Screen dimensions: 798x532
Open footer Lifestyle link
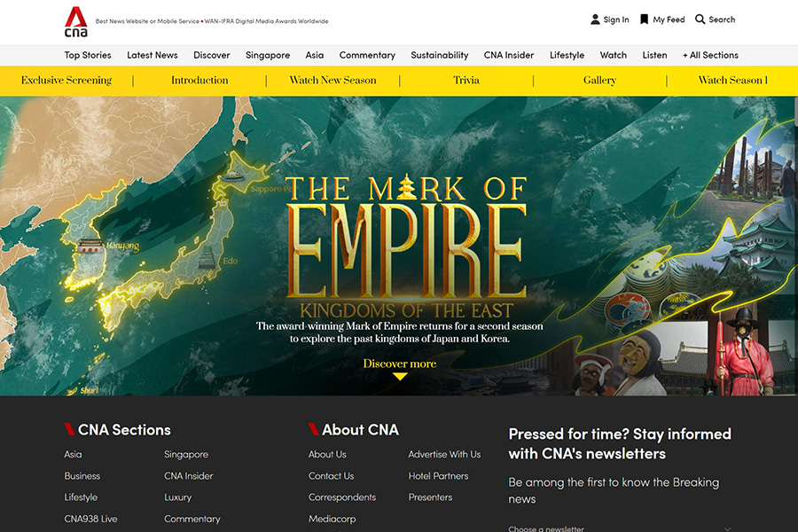tap(81, 497)
